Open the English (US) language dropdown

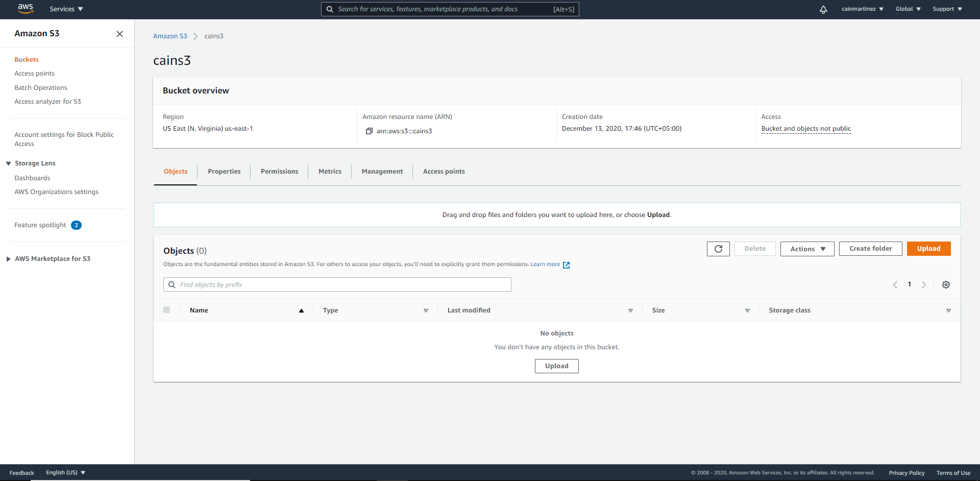65,472
